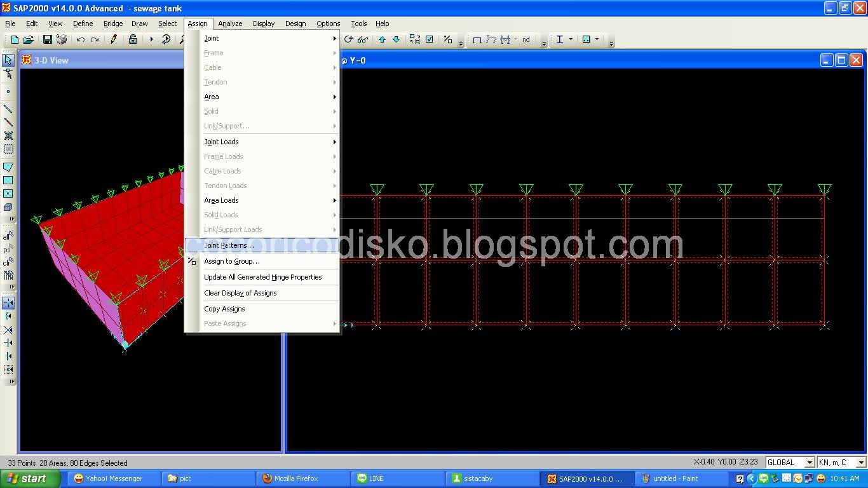Expand the Joint Loads submenu

[x=262, y=142]
